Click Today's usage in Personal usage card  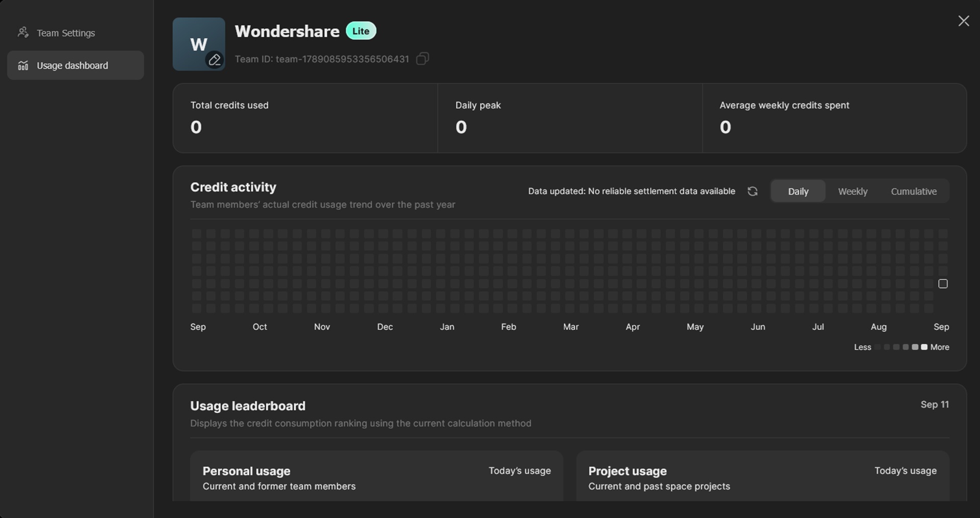[x=520, y=471]
